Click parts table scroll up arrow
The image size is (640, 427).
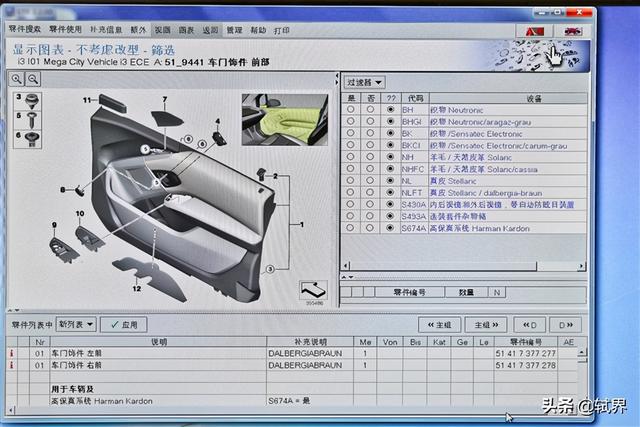582,351
